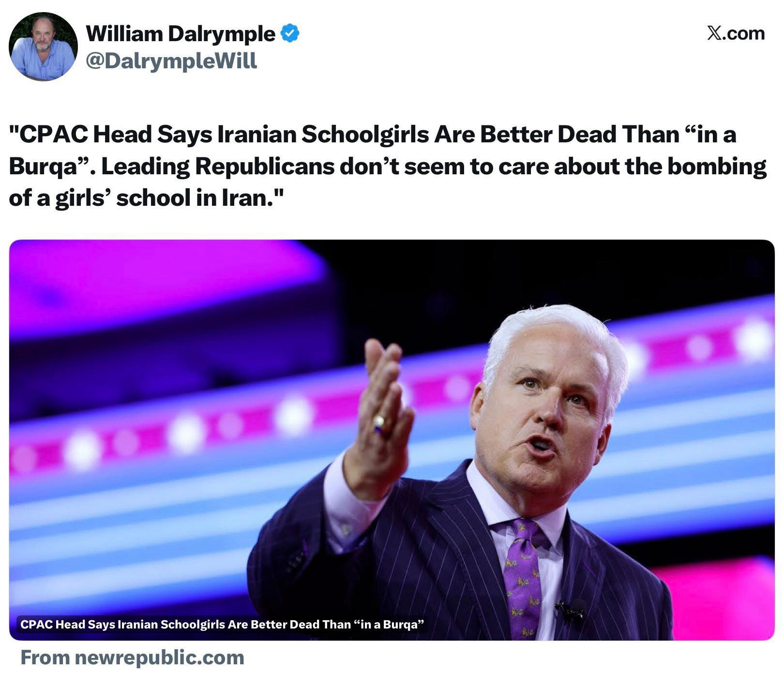The image size is (784, 689).
Task: Click the headline caption overlay on the card
Action: pos(222,624)
